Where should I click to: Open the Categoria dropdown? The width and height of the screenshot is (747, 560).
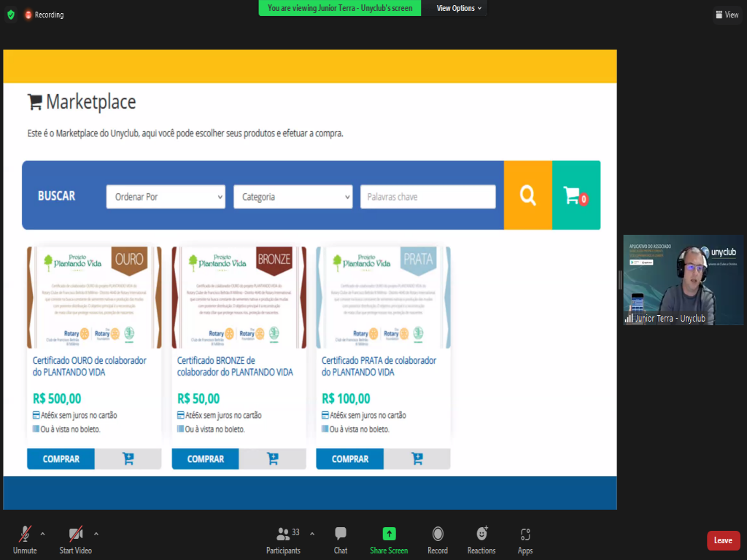click(293, 197)
